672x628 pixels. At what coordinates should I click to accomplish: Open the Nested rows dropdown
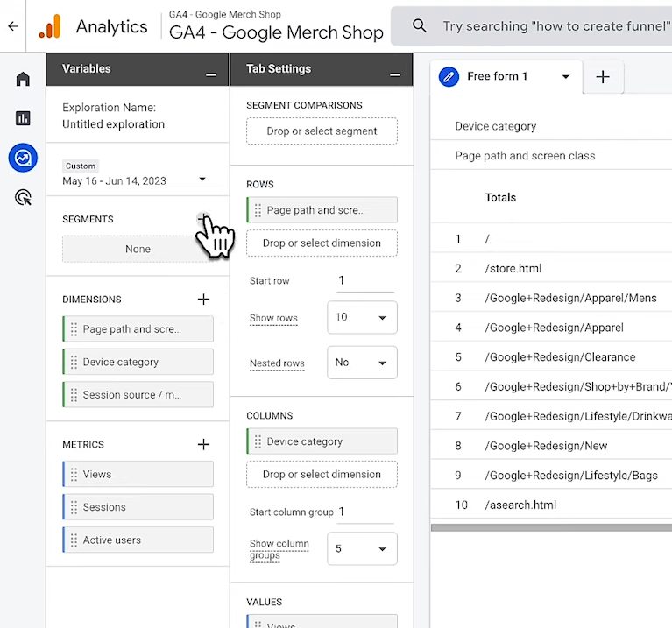pyautogui.click(x=362, y=363)
